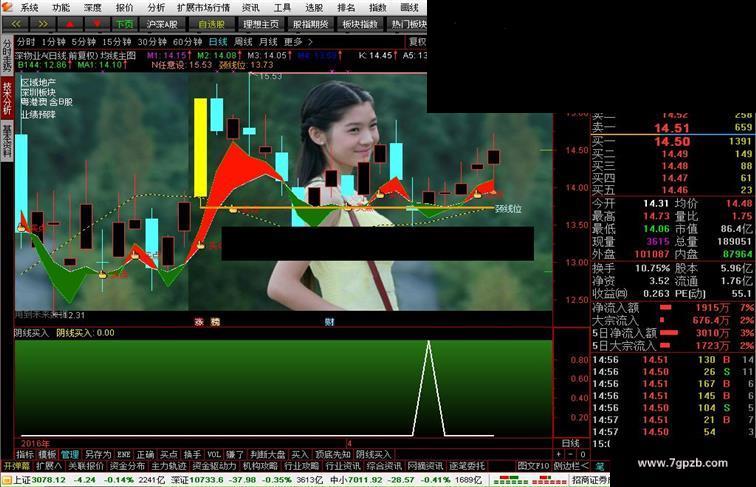Open the 资讯 menu
This screenshot has width=756, height=487.
[250, 7]
